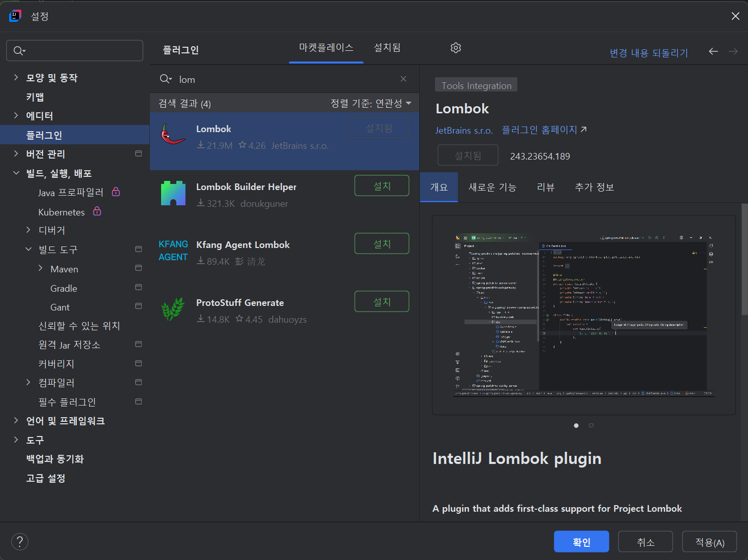Expand 버전 관리 settings group
Viewport: 748px width, 560px height.
[x=16, y=153]
